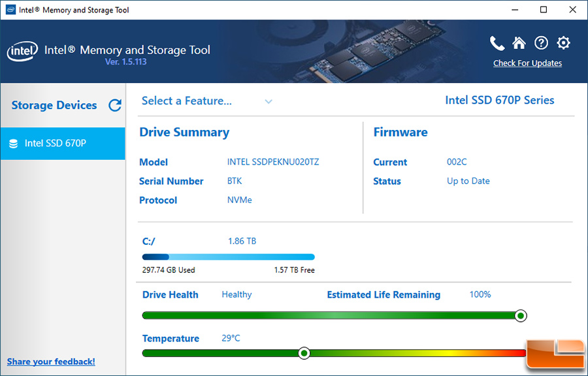Click the 100% life remaining value
The image size is (588, 376).
pyautogui.click(x=480, y=295)
